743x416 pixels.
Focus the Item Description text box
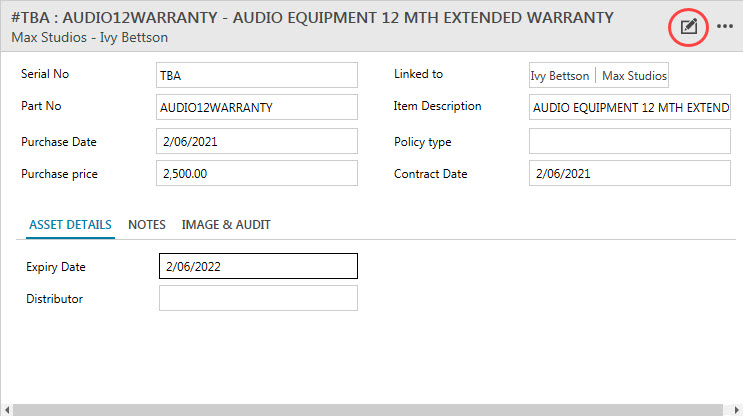630,107
